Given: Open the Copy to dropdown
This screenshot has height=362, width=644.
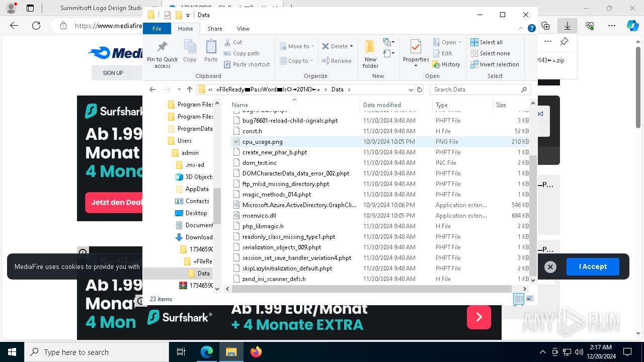Looking at the screenshot, I should [296, 61].
